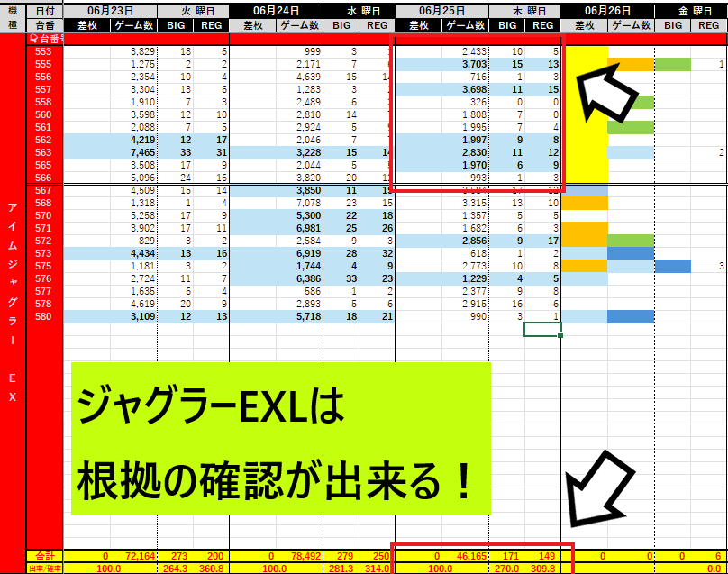Click the REG column header under 06月25日
Image resolution: width=728 pixels, height=574 pixels.
click(x=542, y=25)
